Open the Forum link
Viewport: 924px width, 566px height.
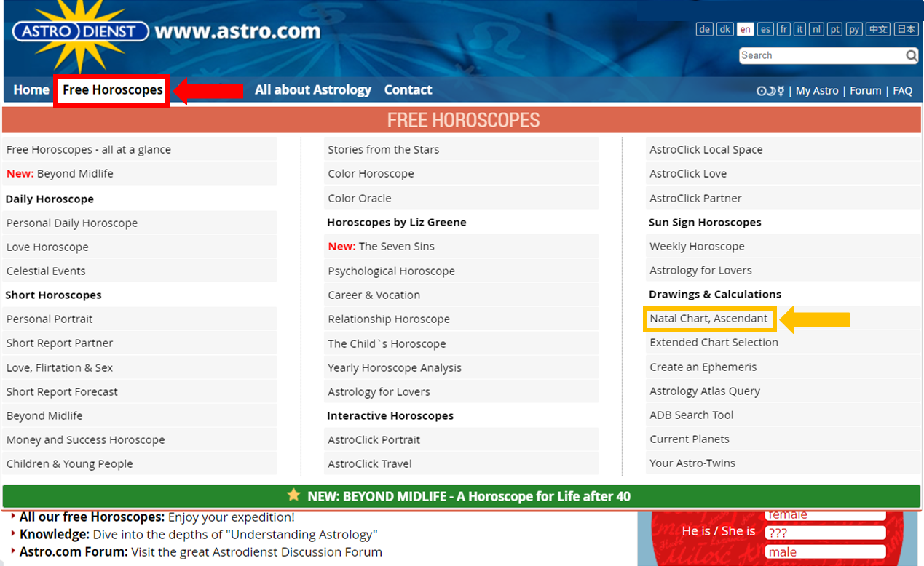click(866, 91)
